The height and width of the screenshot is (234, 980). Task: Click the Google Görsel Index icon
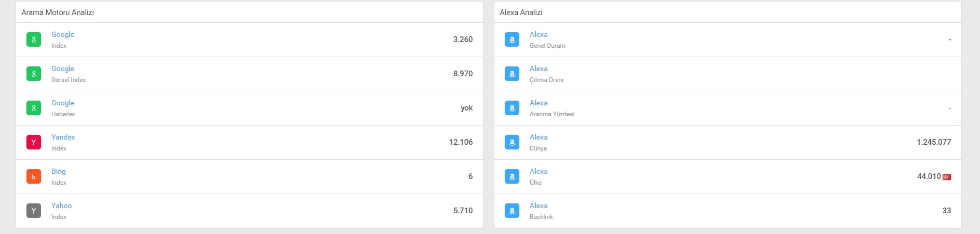tap(34, 74)
